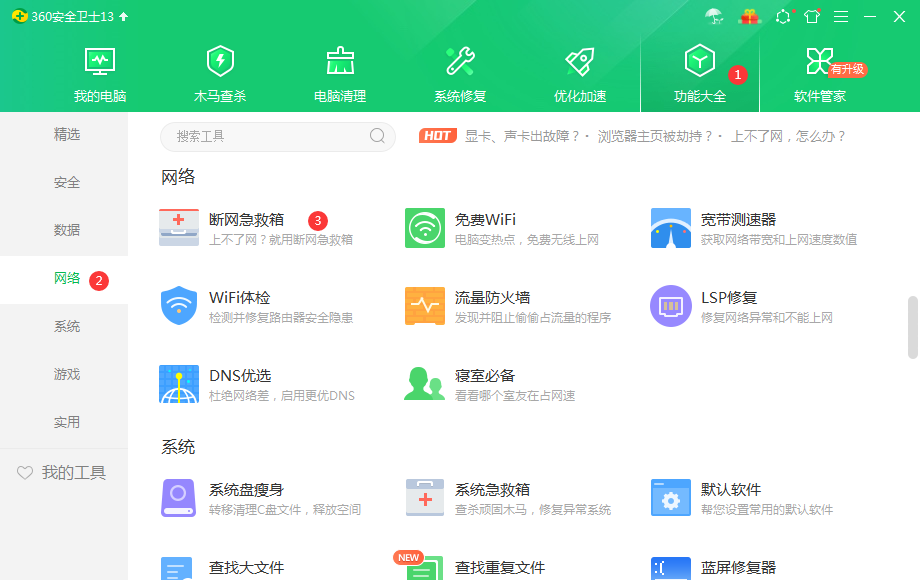Viewport: 920px width, 580px height.
Task: Select the gift box promotion icon
Action: pyautogui.click(x=749, y=16)
